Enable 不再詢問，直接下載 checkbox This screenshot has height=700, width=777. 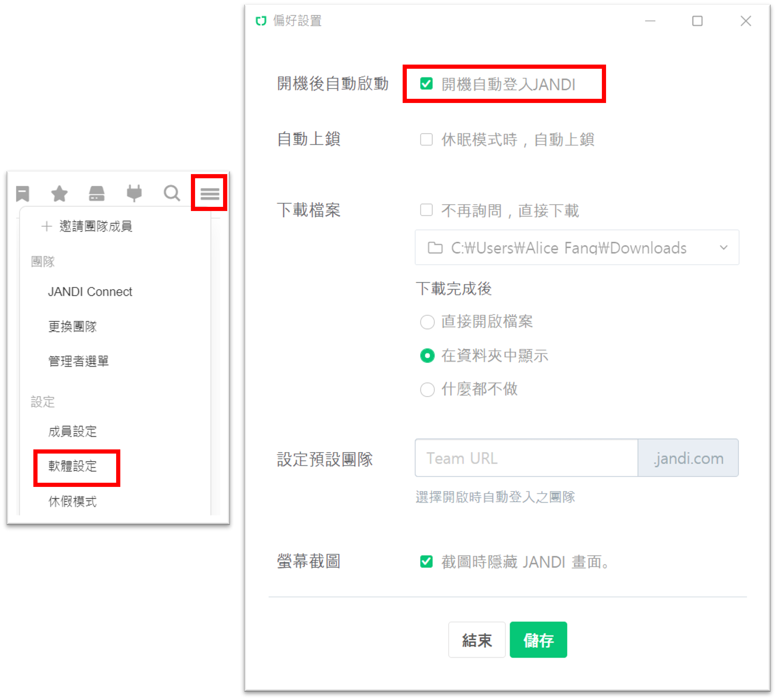(x=426, y=210)
